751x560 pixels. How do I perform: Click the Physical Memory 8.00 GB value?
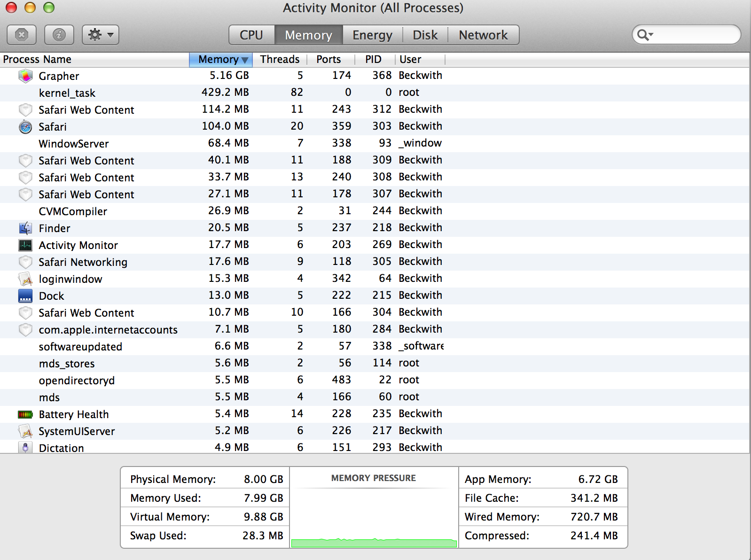(263, 479)
